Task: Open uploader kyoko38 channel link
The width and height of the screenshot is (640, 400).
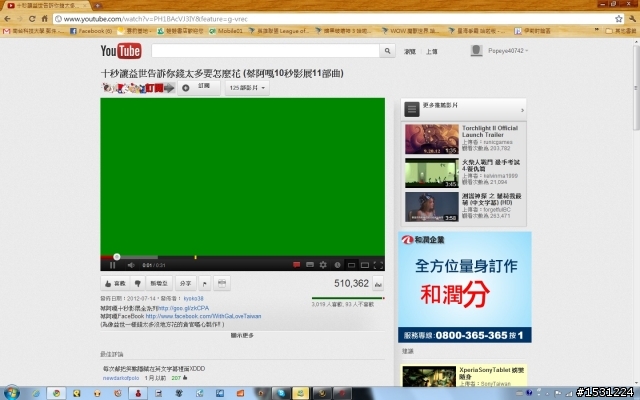Action: 193,298
